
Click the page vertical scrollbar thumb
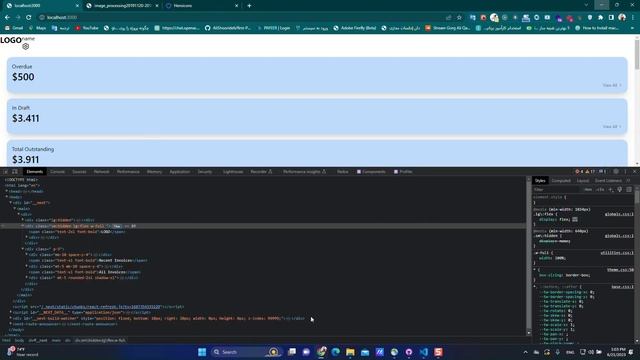[637, 54]
